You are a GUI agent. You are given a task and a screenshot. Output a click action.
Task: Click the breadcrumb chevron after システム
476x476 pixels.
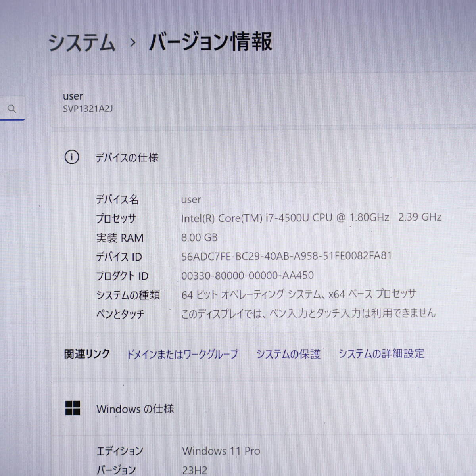[133, 42]
